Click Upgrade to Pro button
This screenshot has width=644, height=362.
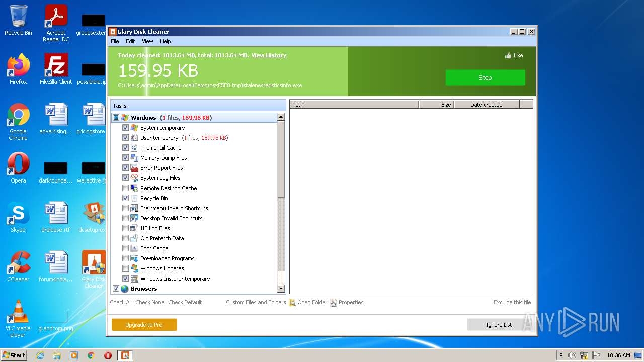(x=144, y=325)
